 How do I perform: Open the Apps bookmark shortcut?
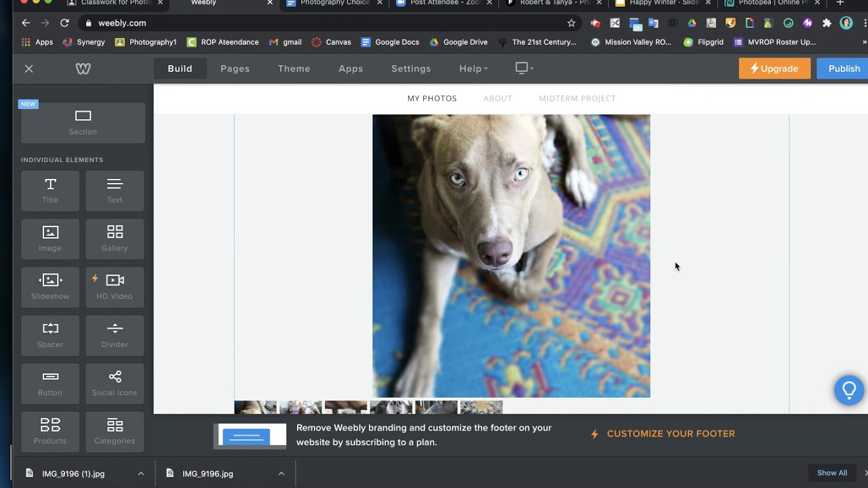click(37, 42)
